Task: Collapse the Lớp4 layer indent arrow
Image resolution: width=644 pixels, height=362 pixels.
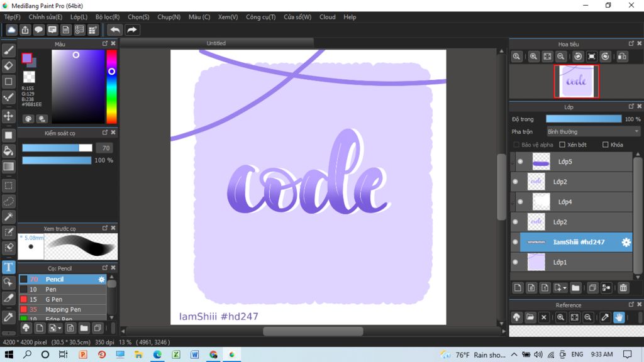Action: [x=513, y=202]
